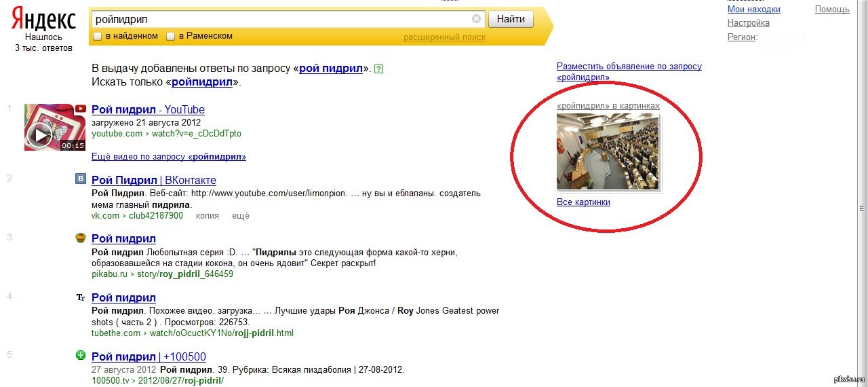This screenshot has height=387, width=868.
Task: Expand the "ещё" options for the vk.com result
Action: (x=241, y=216)
